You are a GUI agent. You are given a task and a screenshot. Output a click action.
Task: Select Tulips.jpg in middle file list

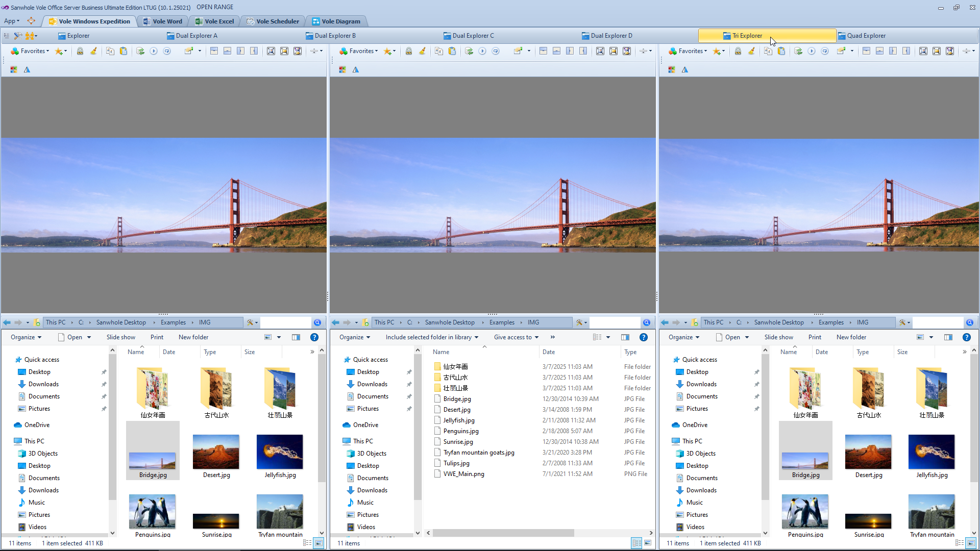456,463
